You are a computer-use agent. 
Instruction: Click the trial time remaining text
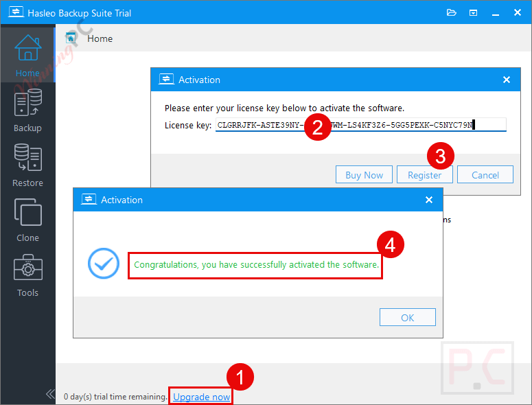tap(115, 397)
